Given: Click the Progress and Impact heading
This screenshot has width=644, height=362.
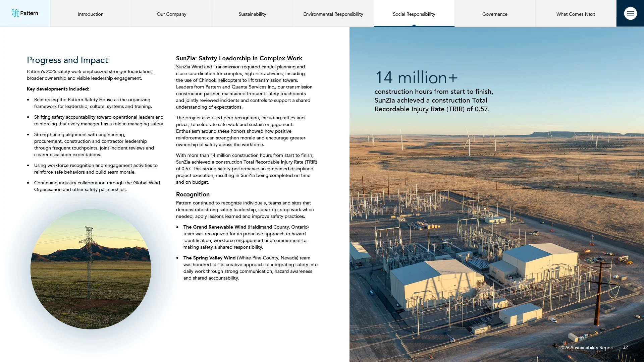Looking at the screenshot, I should point(67,60).
